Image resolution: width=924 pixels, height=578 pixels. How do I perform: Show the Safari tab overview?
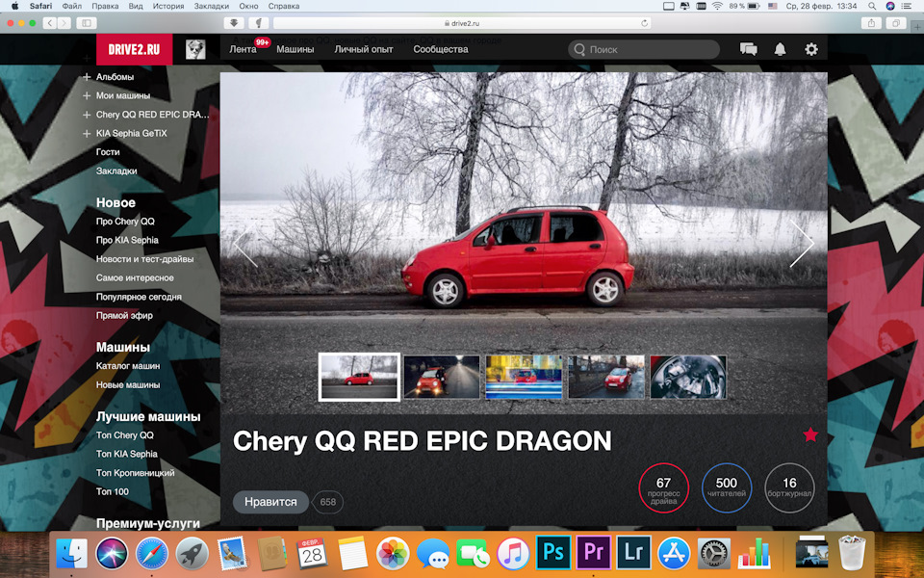pyautogui.click(x=896, y=23)
